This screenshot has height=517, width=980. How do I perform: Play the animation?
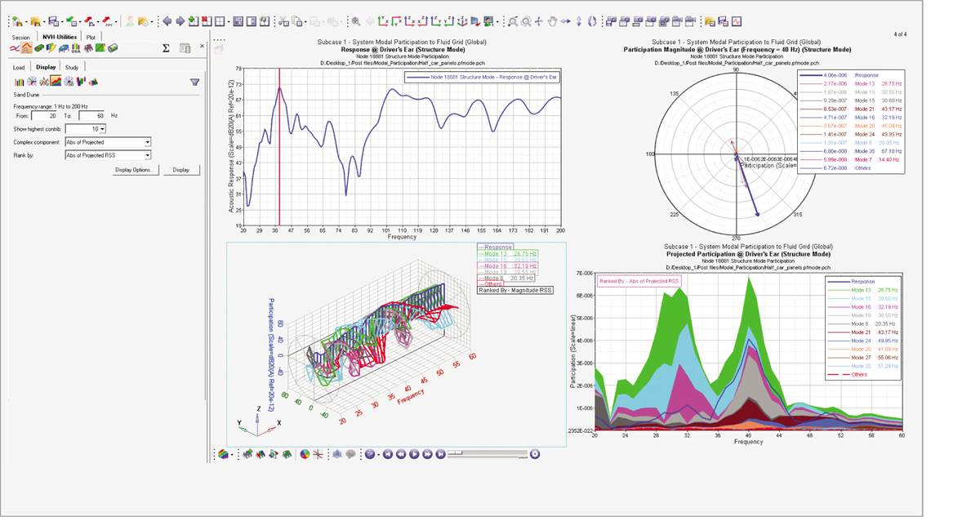pos(414,454)
